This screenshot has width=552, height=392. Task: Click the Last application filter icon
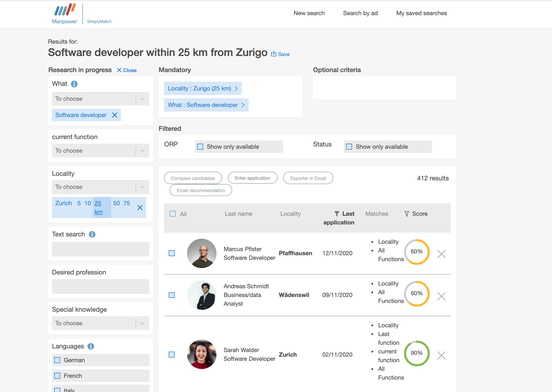(x=336, y=214)
